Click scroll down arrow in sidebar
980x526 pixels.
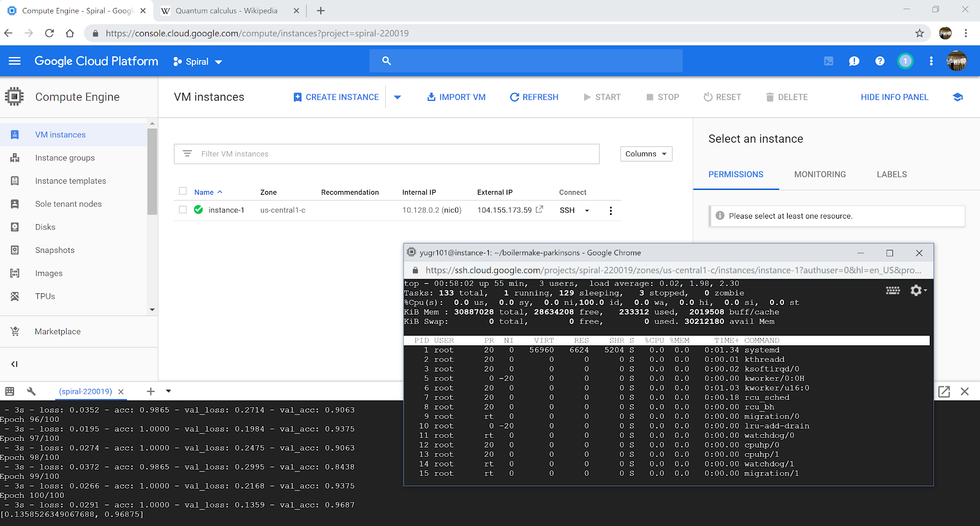pyautogui.click(x=152, y=310)
